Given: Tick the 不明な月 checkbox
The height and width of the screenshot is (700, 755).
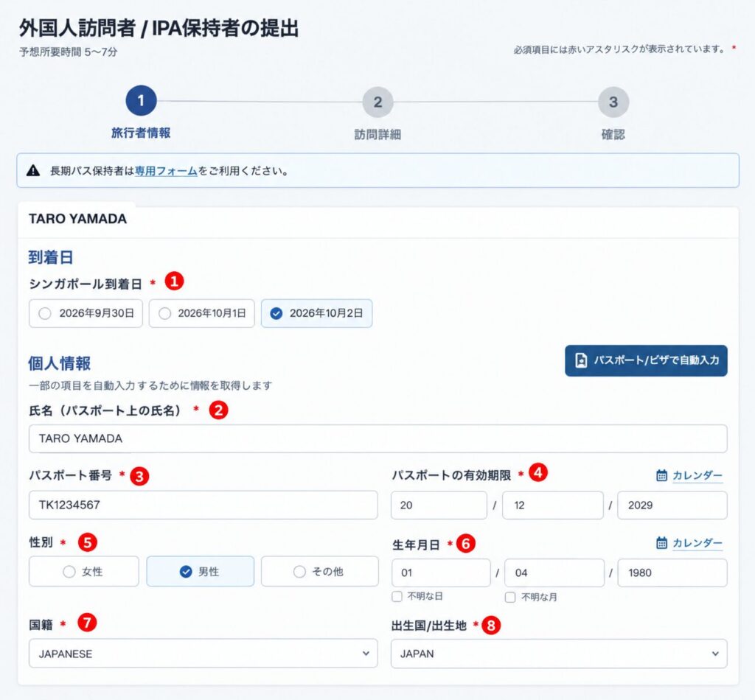Looking at the screenshot, I should (510, 597).
